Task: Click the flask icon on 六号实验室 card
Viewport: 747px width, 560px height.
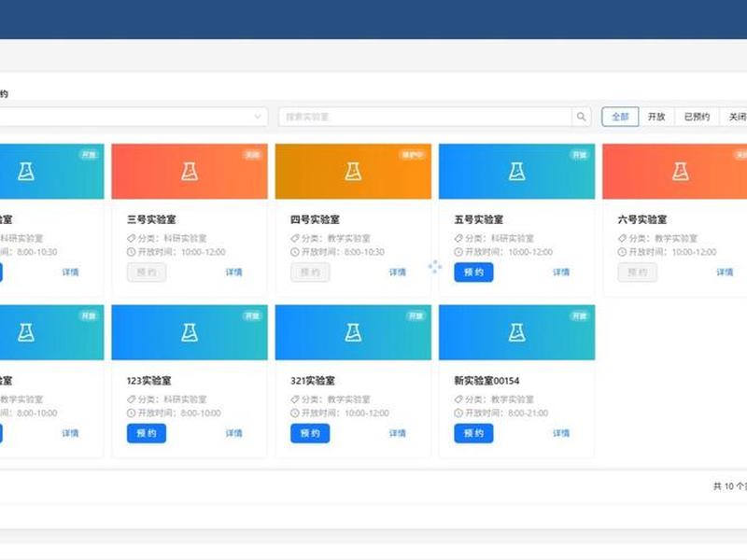Action: coord(681,172)
